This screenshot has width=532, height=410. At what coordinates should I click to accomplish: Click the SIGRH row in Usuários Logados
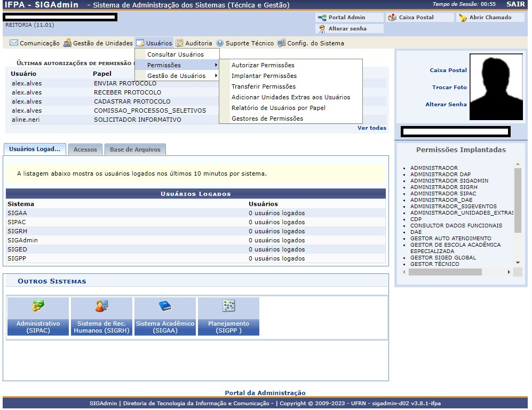click(195, 231)
